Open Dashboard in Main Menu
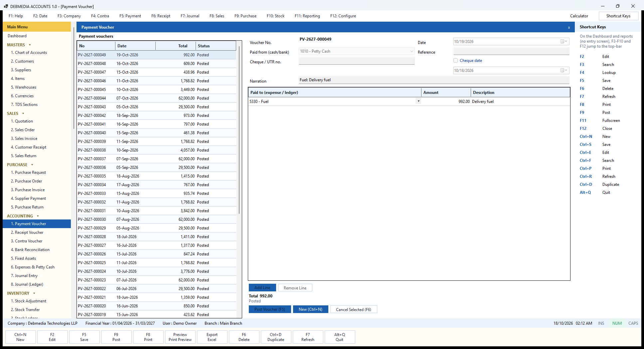The image size is (644, 349). [x=17, y=36]
